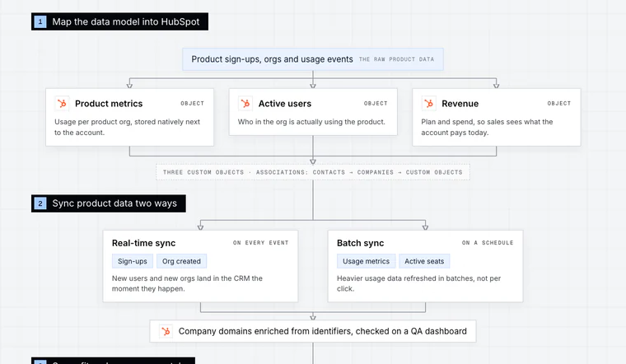Click HubSpot icon on Product metrics card
This screenshot has width=626, height=364.
(x=62, y=104)
